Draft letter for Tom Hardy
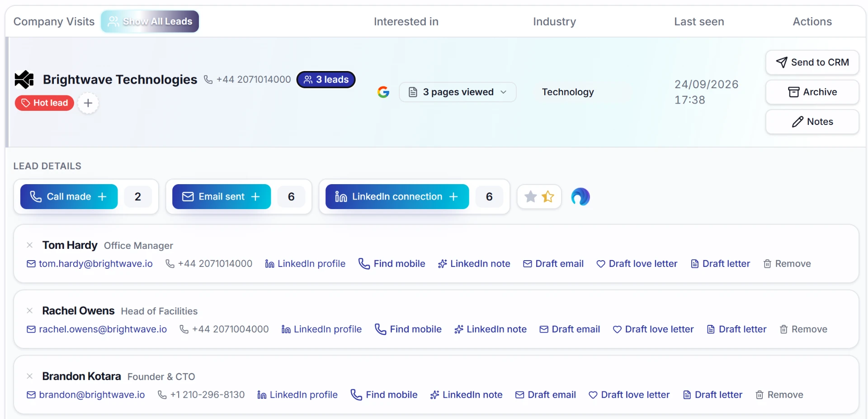The image size is (868, 419). 721,264
